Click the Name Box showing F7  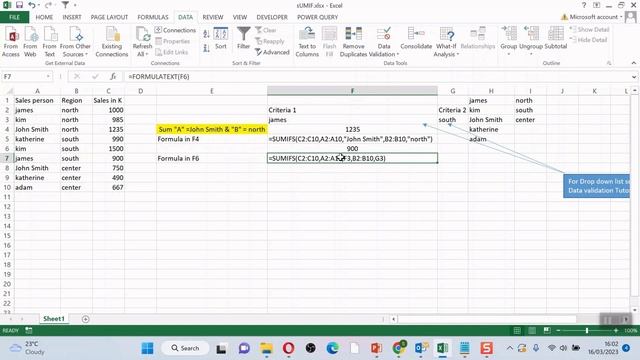point(24,76)
